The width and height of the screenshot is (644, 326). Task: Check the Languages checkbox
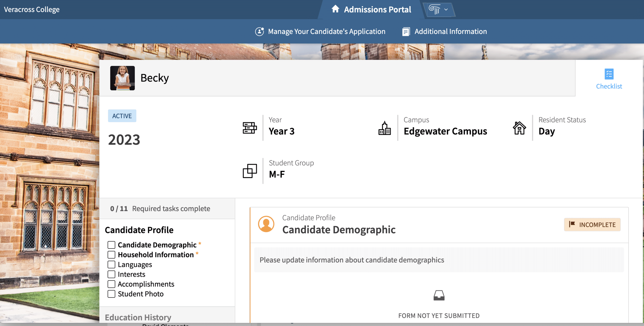(111, 265)
